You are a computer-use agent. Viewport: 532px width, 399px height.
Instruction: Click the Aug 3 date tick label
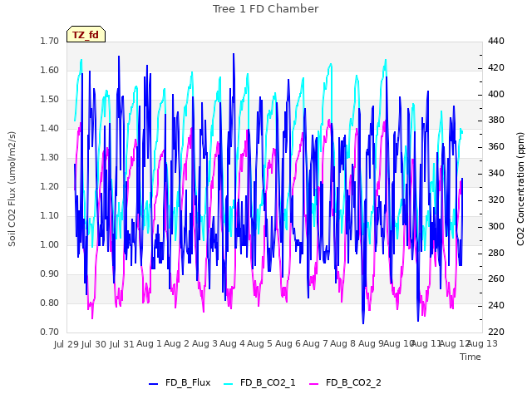coord(204,344)
